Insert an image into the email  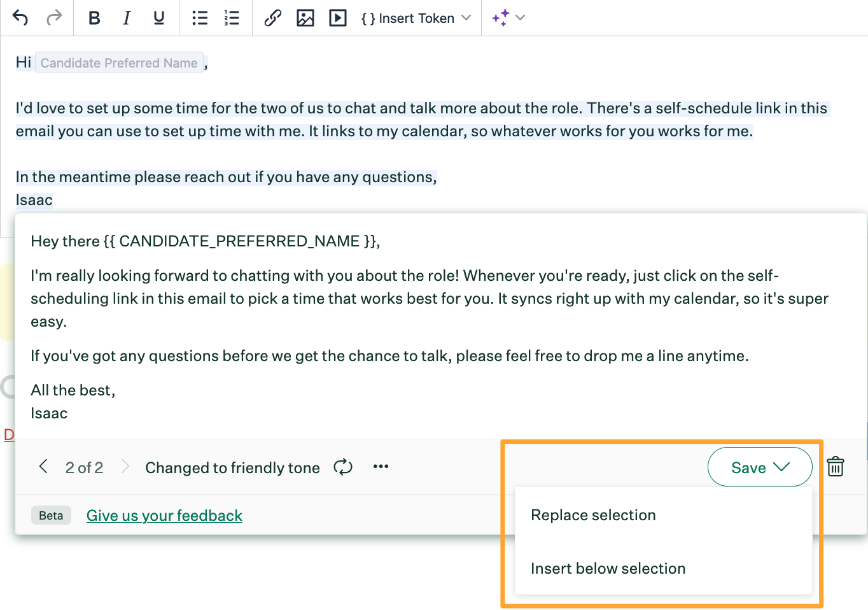tap(305, 18)
